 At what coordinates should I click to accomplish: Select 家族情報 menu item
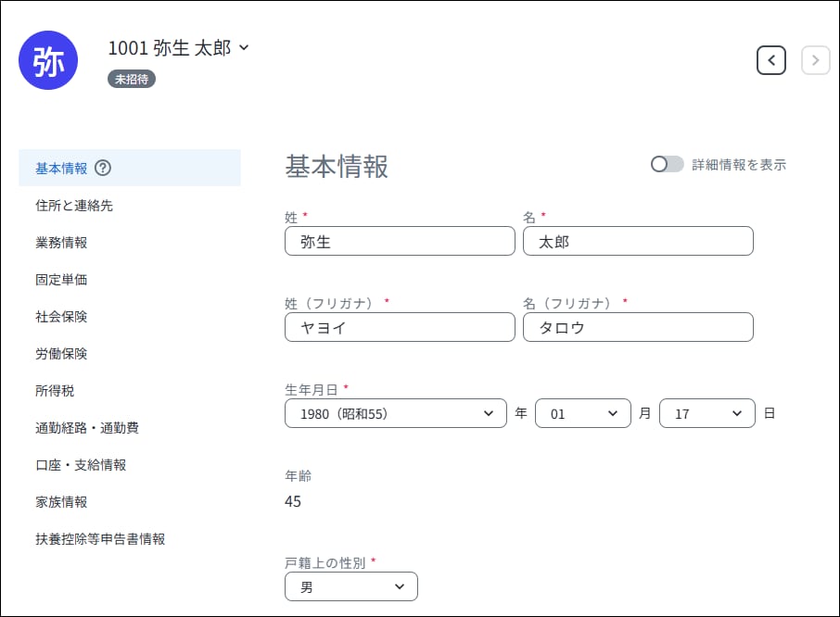[61, 502]
